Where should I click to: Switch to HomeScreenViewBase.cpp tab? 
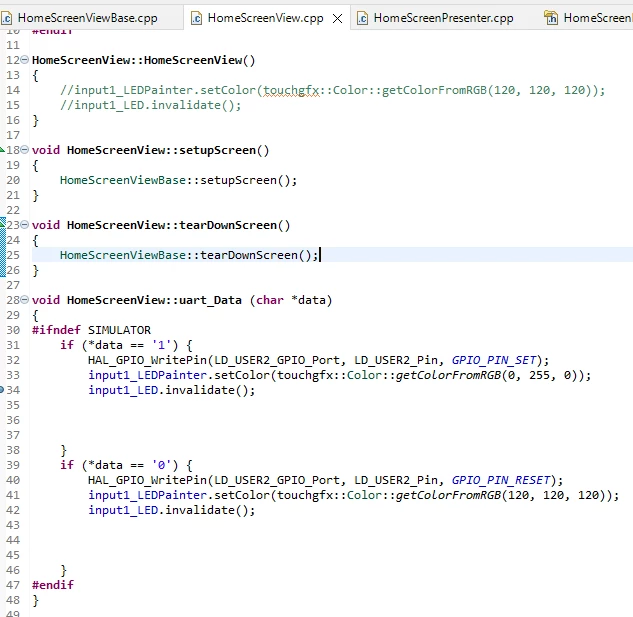[x=87, y=18]
